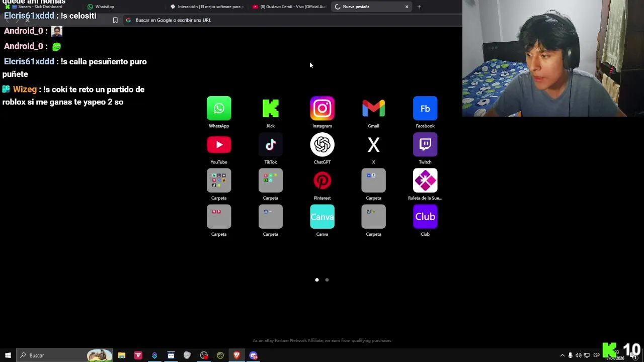
Task: Focus the Buscar en Google address bar
Action: pos(292,20)
